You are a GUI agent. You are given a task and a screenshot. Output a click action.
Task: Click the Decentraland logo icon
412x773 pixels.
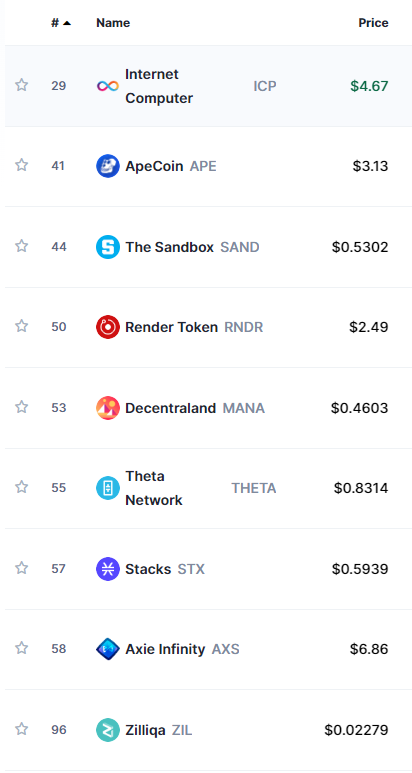pyautogui.click(x=107, y=408)
